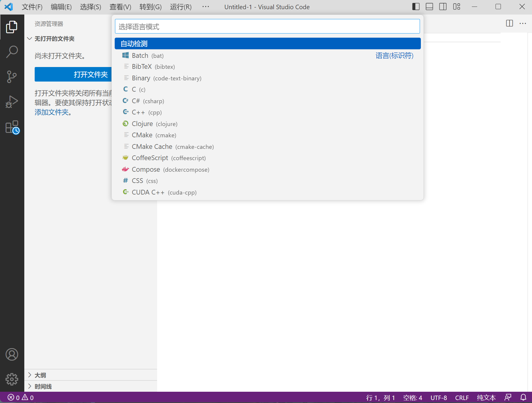Screen dimensions: 532x403
Task: Click 行 1, 列 1 cursor position
Action: 381,397
